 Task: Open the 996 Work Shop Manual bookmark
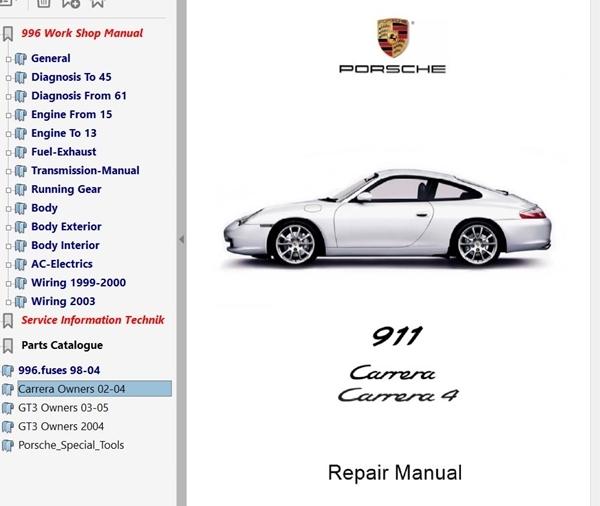click(x=82, y=33)
